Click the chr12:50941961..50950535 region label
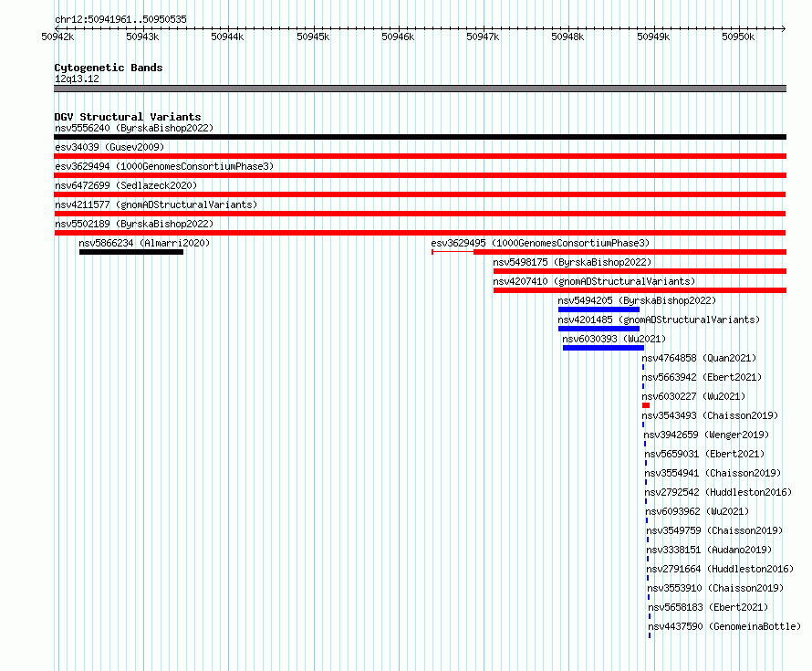 pos(120,19)
